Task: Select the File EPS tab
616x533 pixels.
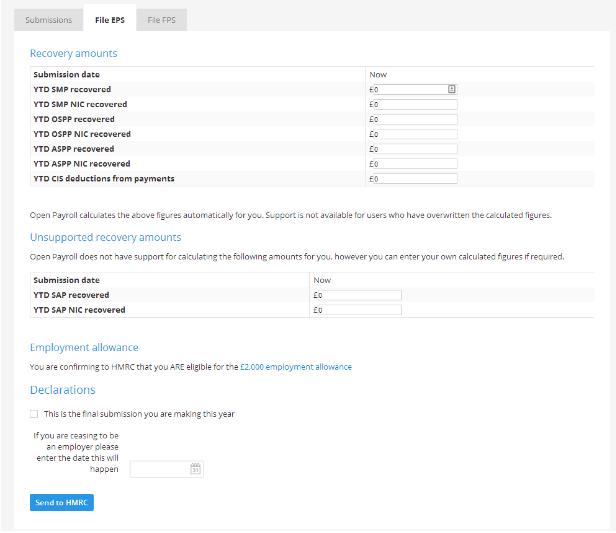Action: tap(109, 20)
